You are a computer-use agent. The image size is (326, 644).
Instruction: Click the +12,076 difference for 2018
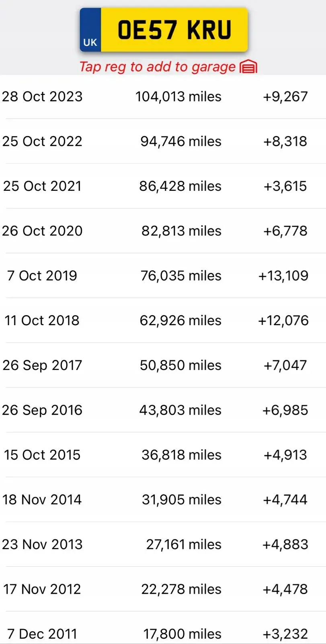coord(283,320)
